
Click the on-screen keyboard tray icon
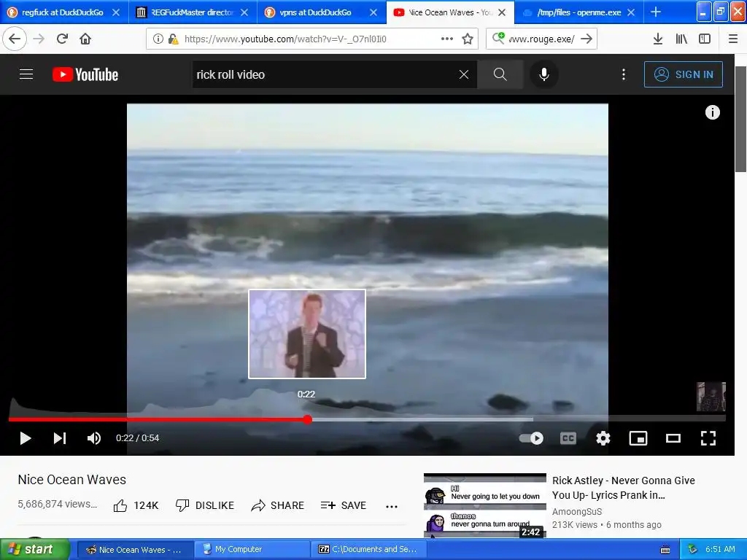[665, 550]
